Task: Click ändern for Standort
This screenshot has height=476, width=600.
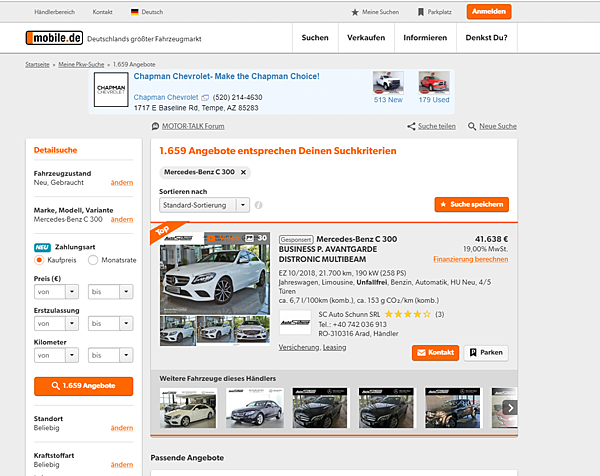Action: 122,428
